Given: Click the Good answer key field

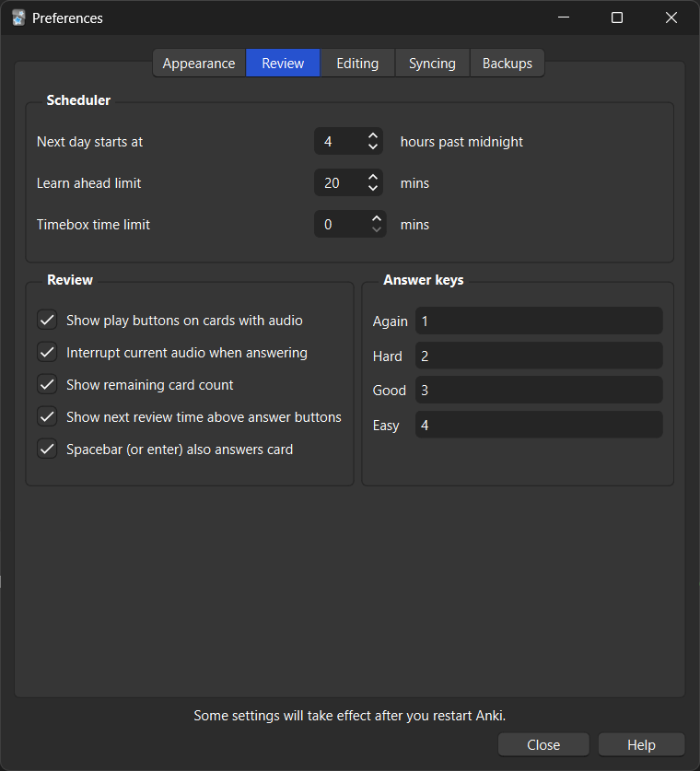Looking at the screenshot, I should tap(539, 390).
